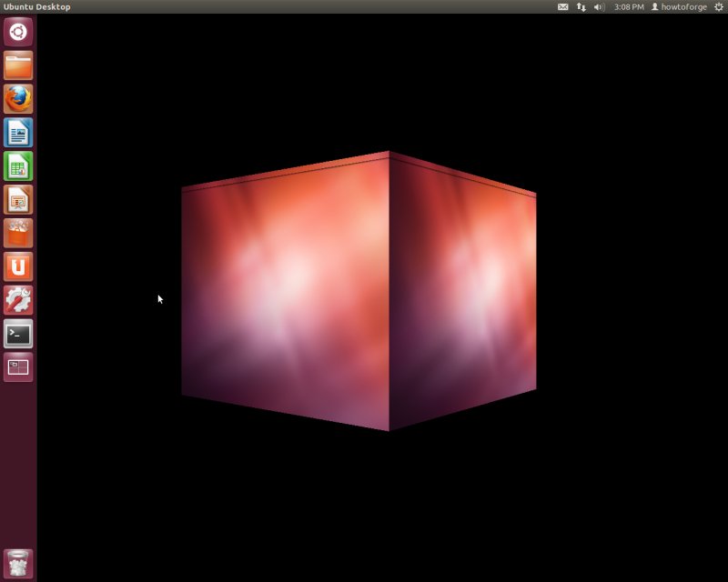The image size is (728, 582).
Task: Click the Ubuntu Desktop title text
Action: tap(37, 7)
